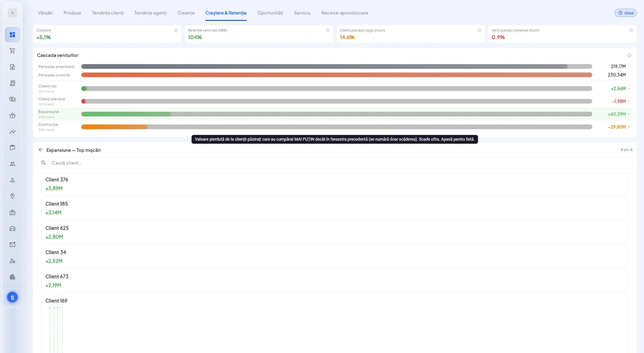The height and width of the screenshot is (353, 644).
Task: Open the user settings gear sidebar icon
Action: pos(12,260)
